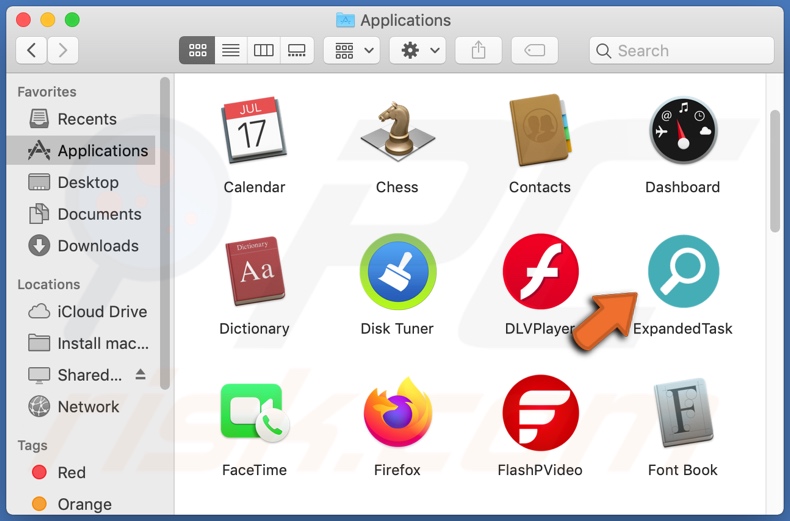Click the Locations section header

coord(49,284)
